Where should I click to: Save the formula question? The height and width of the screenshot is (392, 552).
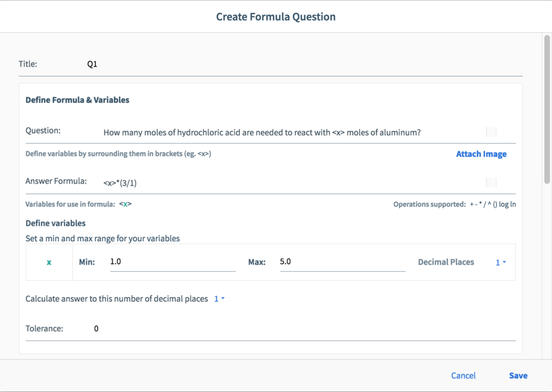pyautogui.click(x=518, y=375)
